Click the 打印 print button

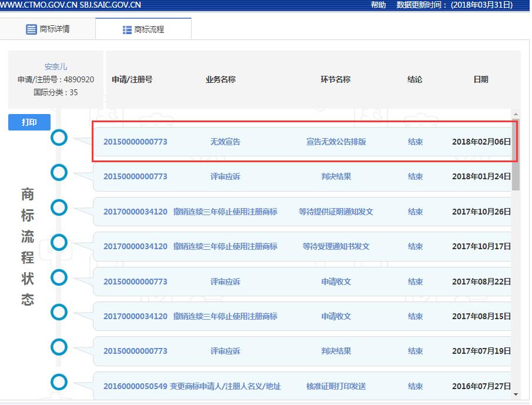click(29, 122)
